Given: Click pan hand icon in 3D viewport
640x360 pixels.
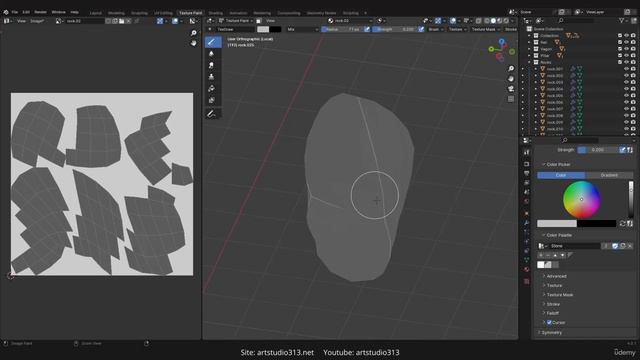Looking at the screenshot, I should pos(511,79).
